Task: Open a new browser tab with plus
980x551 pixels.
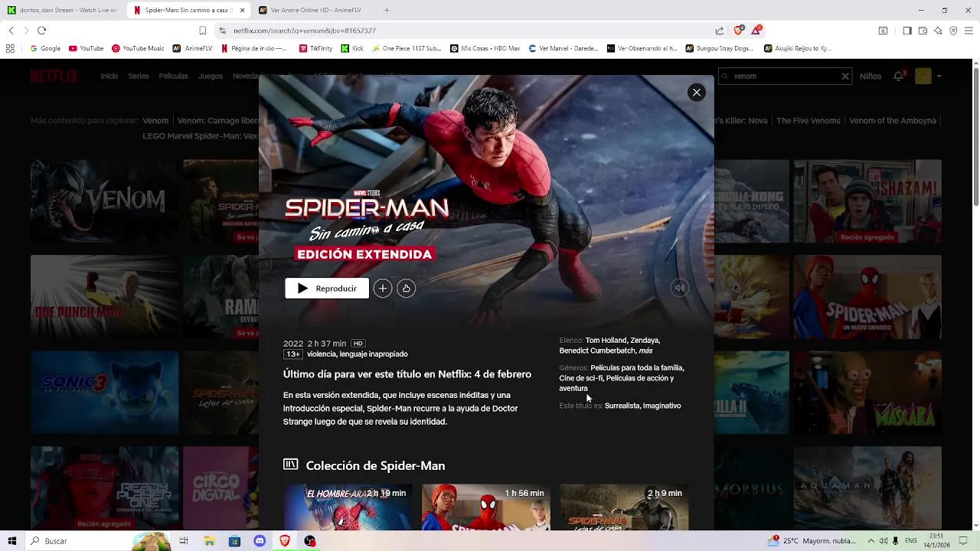Action: pyautogui.click(x=387, y=10)
